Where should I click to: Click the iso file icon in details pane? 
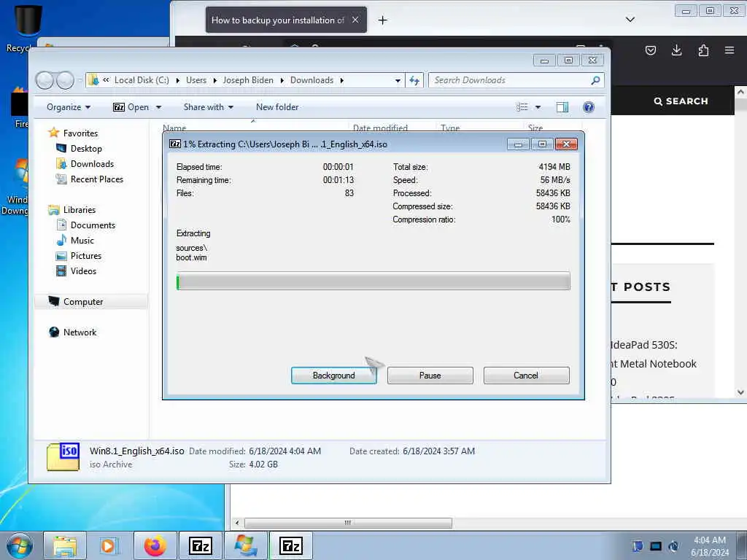click(x=63, y=456)
